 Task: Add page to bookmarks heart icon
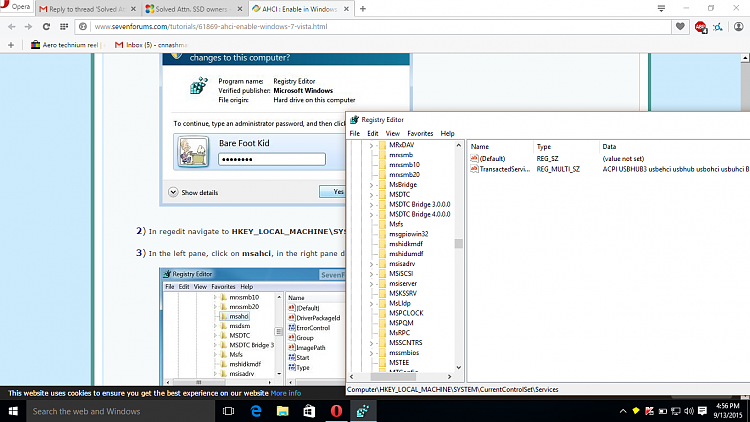click(680, 27)
